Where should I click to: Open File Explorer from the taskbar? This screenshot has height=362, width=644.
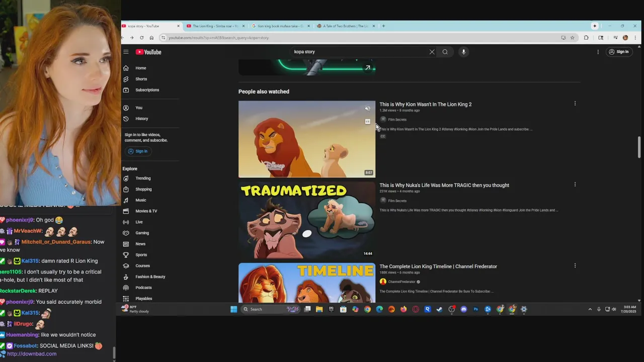(x=319, y=309)
